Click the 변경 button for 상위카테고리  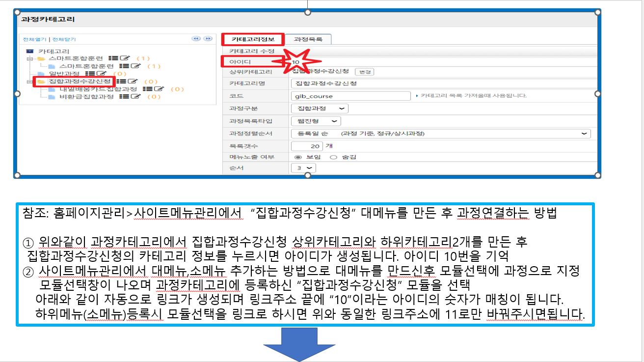click(x=365, y=72)
